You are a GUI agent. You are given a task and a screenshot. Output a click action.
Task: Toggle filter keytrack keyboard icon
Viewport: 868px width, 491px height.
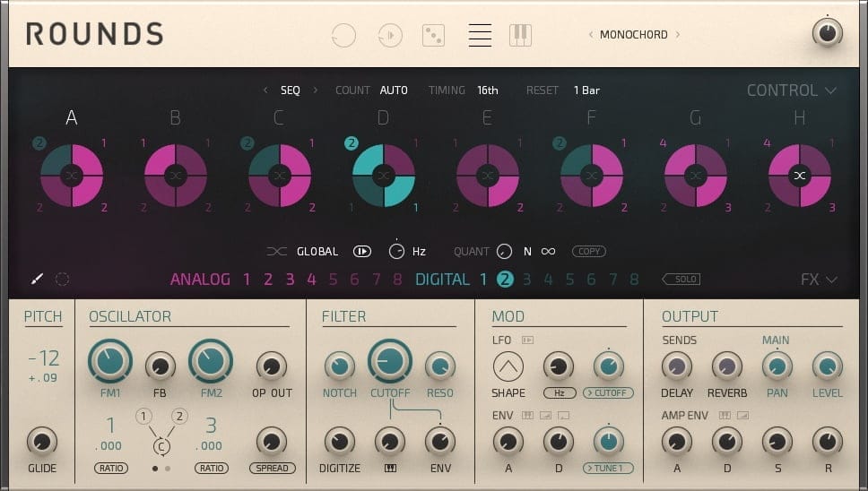(x=390, y=469)
